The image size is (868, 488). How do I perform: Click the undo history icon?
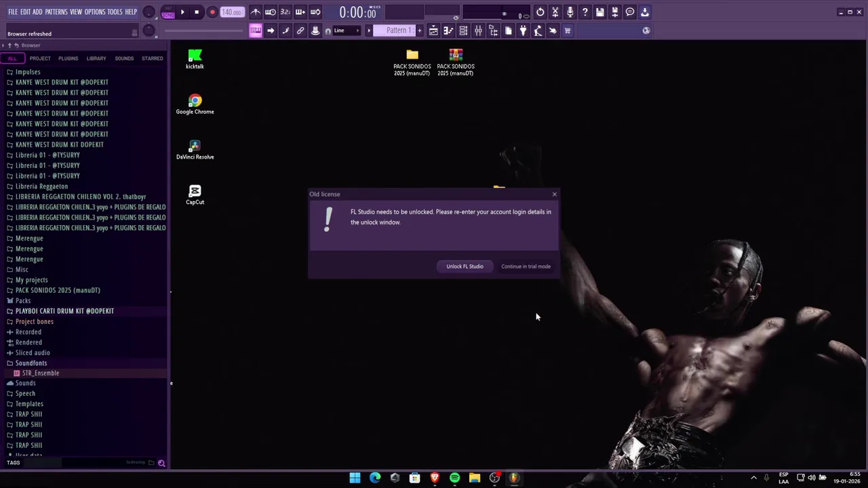click(540, 12)
